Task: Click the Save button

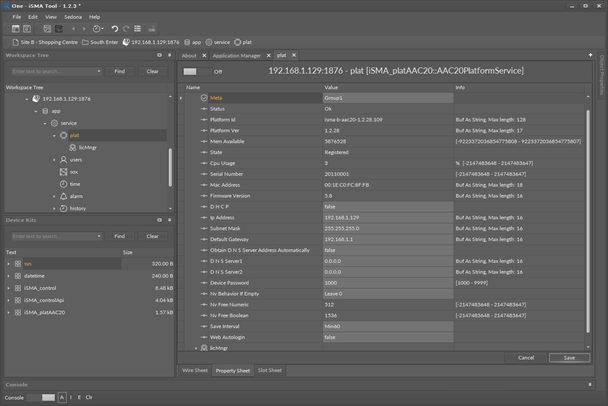Action: coord(568,357)
